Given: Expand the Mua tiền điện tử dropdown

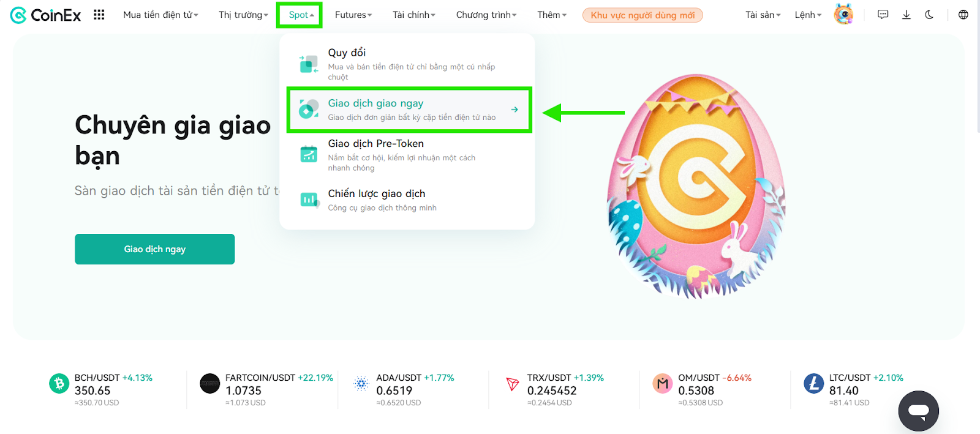Looking at the screenshot, I should click(160, 15).
